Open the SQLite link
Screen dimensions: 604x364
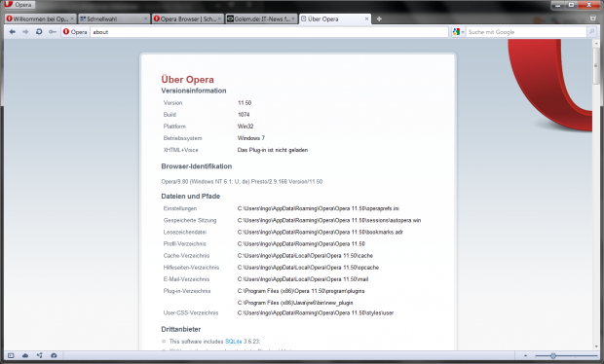[234, 342]
